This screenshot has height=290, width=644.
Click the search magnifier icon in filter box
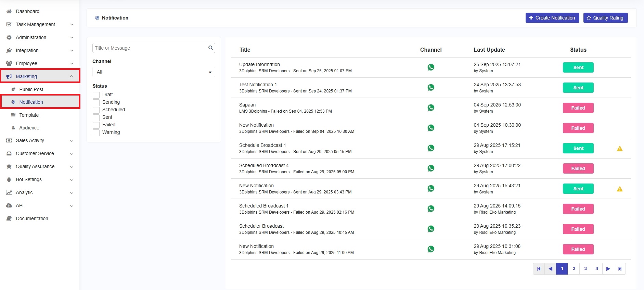point(210,48)
